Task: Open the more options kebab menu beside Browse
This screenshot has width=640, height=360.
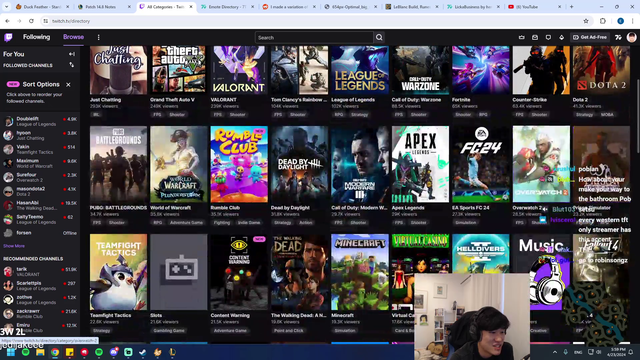Action: (98, 38)
